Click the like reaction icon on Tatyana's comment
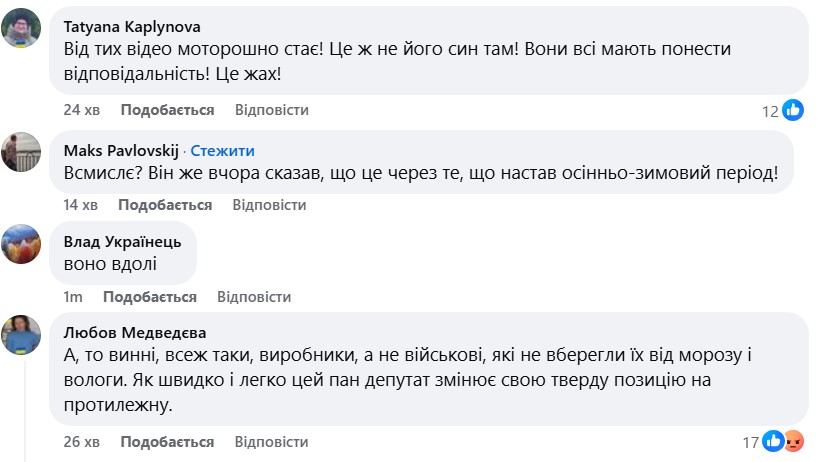This screenshot has height=462, width=835. click(793, 111)
